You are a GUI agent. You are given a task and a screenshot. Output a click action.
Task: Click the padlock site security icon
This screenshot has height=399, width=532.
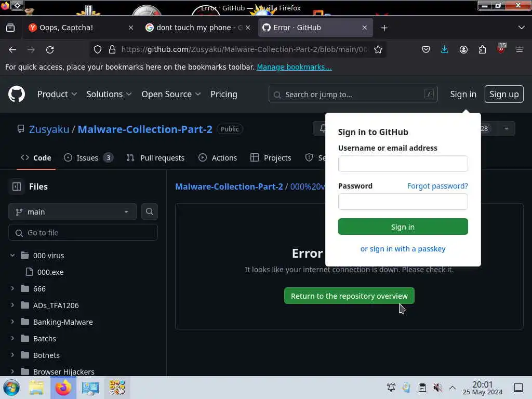112,49
